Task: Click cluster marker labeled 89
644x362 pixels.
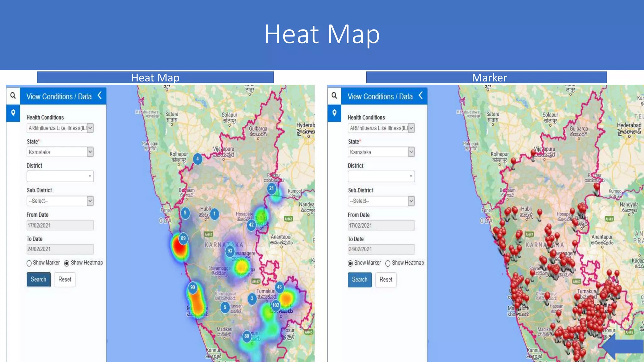Action: tap(183, 238)
